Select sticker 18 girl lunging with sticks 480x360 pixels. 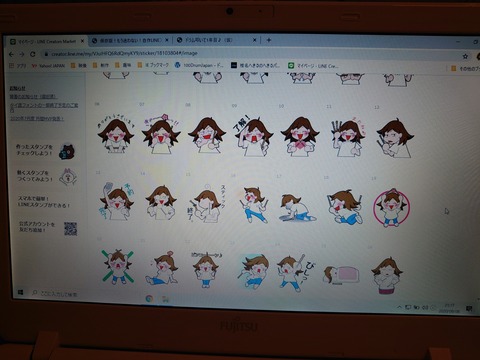click(x=345, y=207)
